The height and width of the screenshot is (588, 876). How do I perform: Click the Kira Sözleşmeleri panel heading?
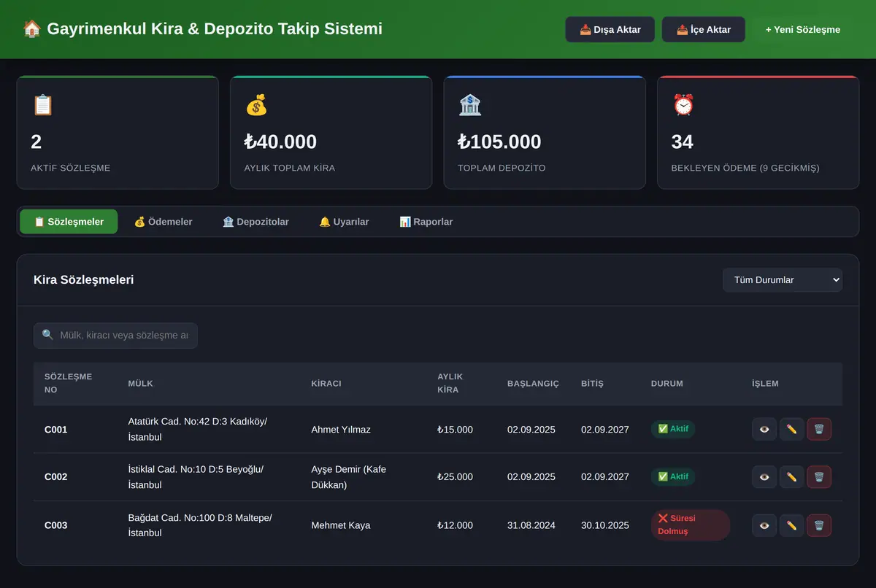coord(83,280)
